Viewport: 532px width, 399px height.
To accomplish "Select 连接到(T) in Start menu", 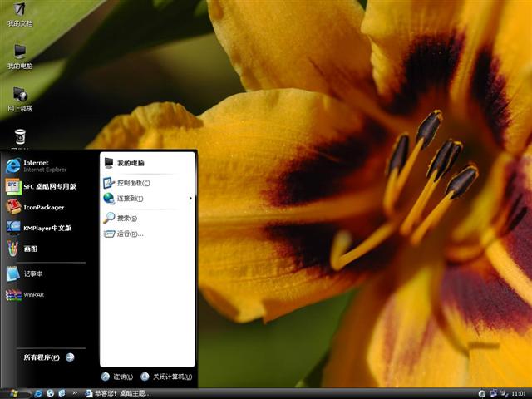I will point(124,198).
